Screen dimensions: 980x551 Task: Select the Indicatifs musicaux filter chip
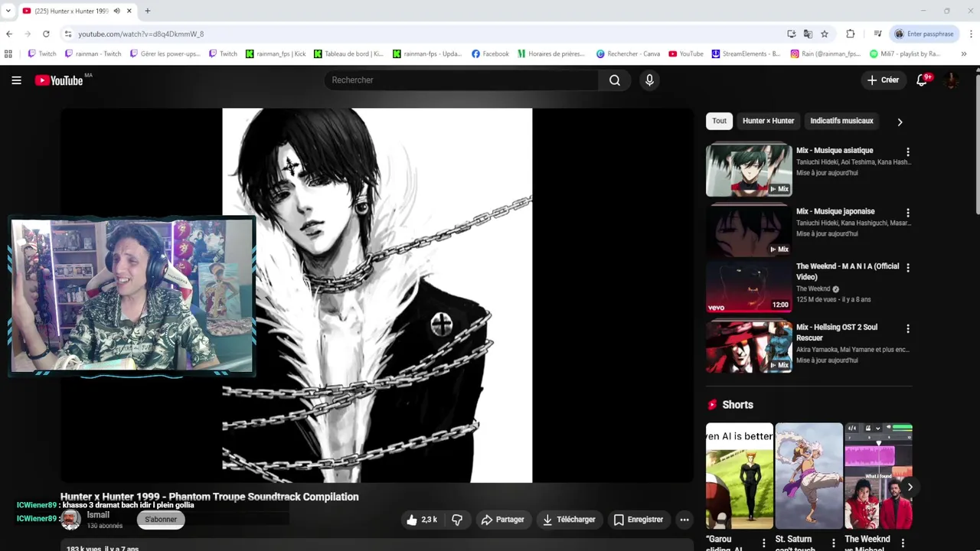point(841,121)
